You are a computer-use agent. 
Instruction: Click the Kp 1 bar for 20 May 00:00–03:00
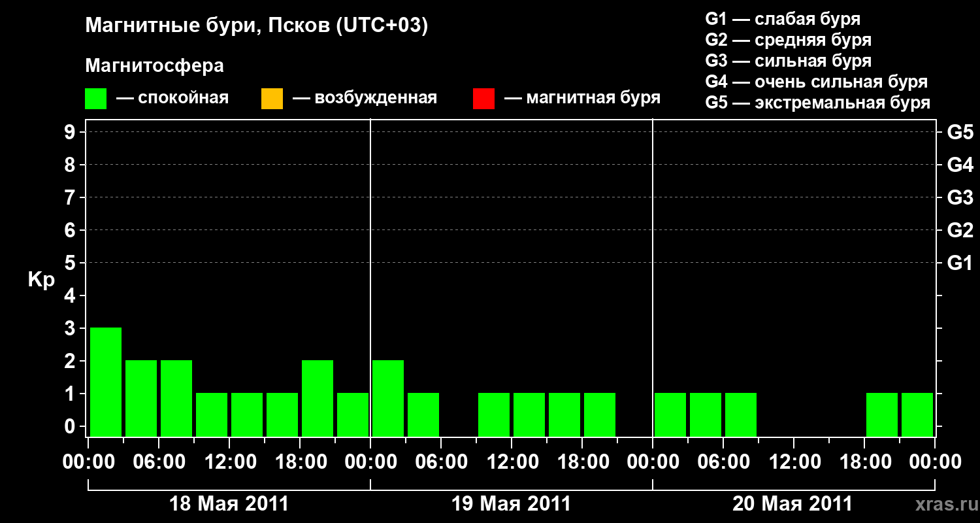tap(670, 414)
